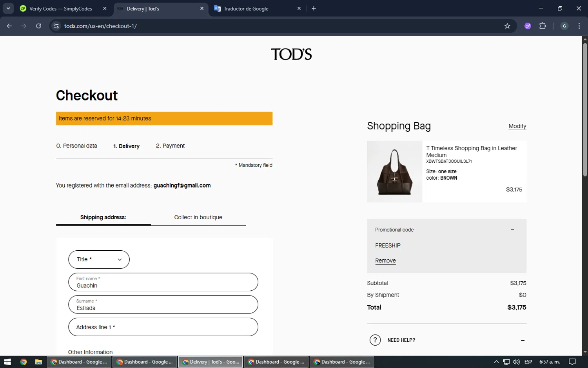Screen dimensions: 588x368
Task: Click the Other Information heading
Action: click(x=90, y=352)
